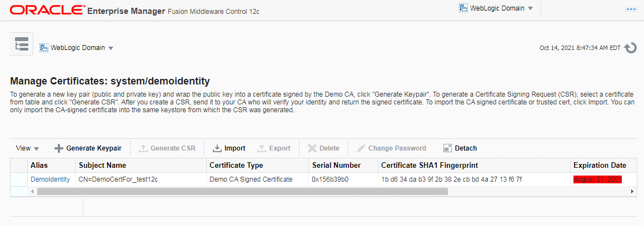Screen dimensions: 644x225
Task: Click the Delete toolbar button
Action: point(323,148)
